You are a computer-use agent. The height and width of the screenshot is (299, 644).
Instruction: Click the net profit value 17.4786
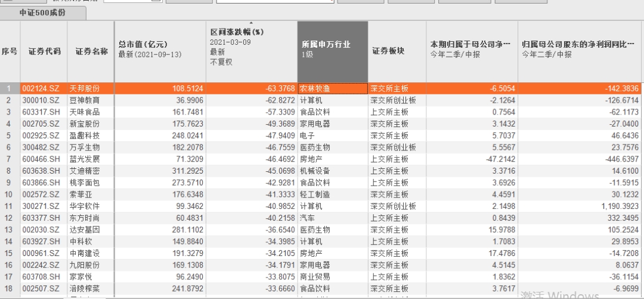[472, 253]
